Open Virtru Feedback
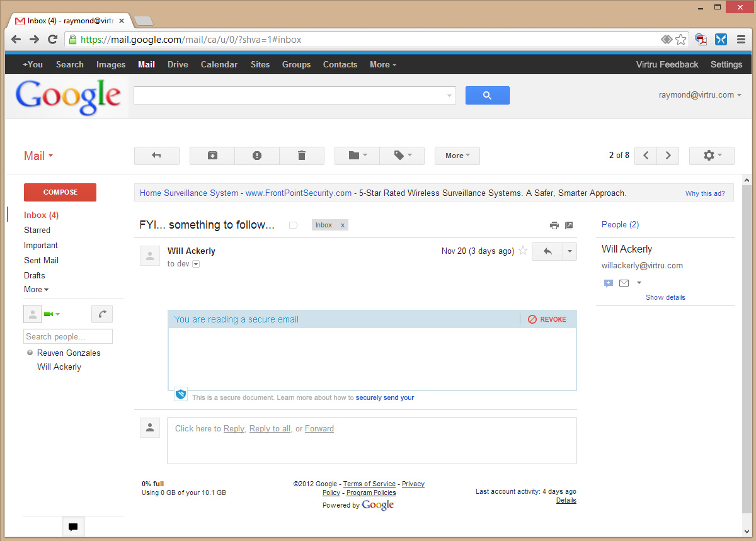Viewport: 756px width, 541px height. click(667, 64)
